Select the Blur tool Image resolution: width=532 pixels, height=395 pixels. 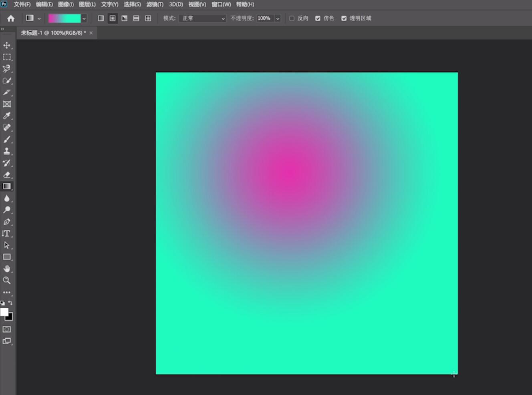7,199
